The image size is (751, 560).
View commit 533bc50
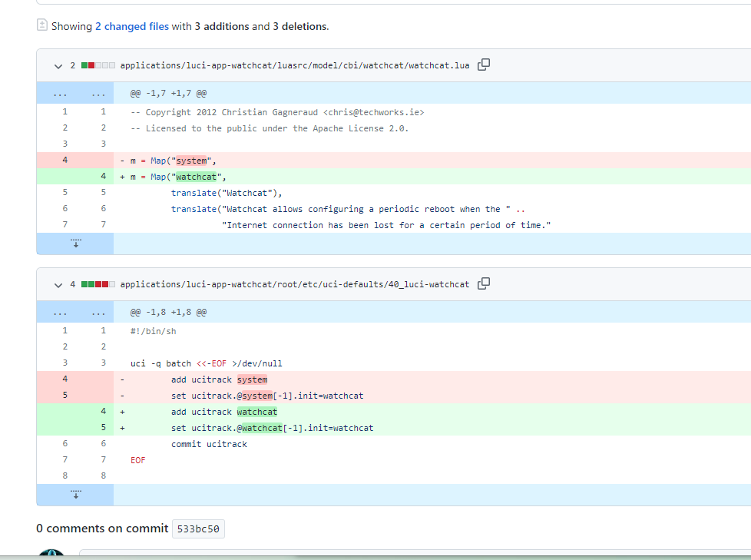point(198,529)
